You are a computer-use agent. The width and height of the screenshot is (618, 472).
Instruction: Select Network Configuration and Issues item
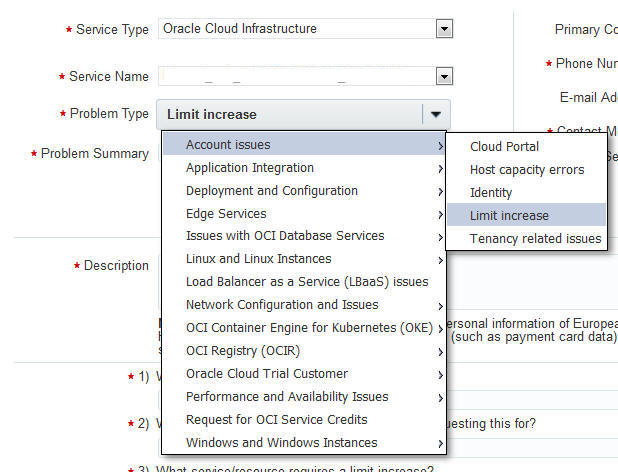(x=304, y=305)
